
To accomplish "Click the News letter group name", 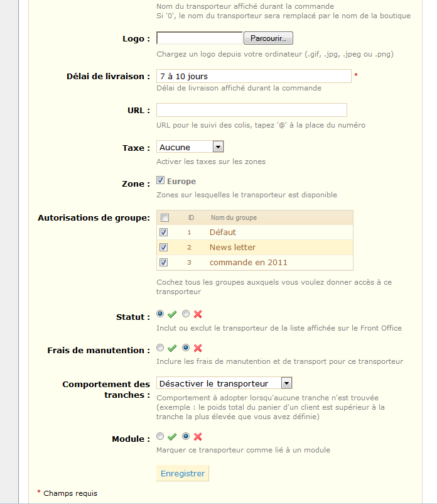I will pos(232,247).
